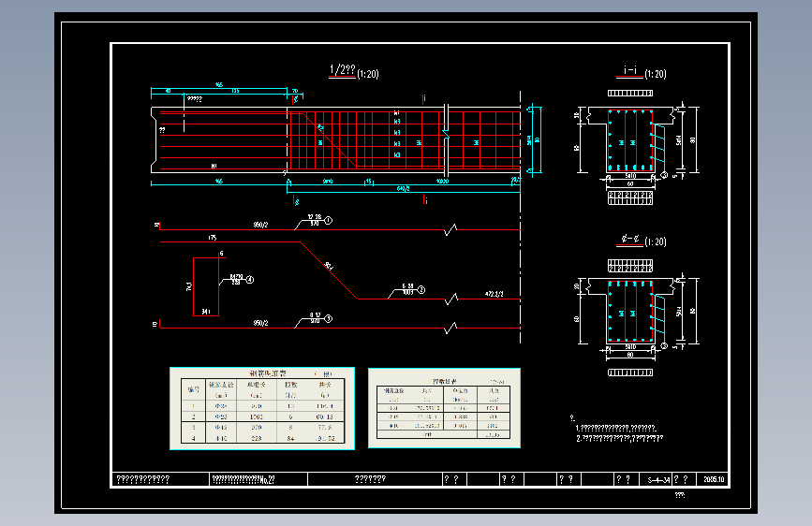
Task: Click the "640/2" span dimension text
Action: (403, 188)
